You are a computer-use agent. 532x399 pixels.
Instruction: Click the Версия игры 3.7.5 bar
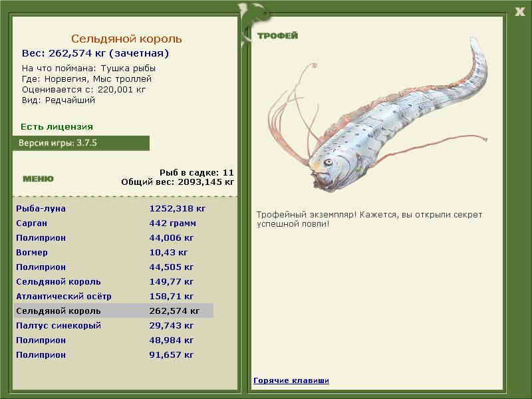tap(80, 143)
